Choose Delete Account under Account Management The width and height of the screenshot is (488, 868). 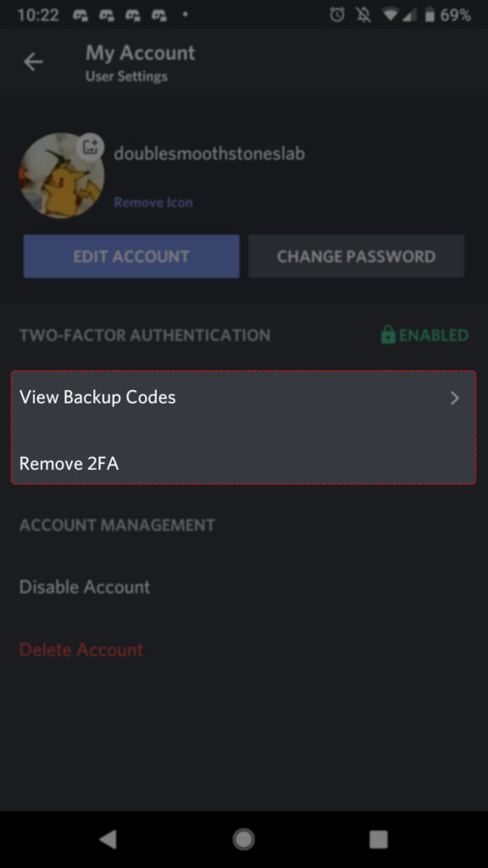point(81,650)
